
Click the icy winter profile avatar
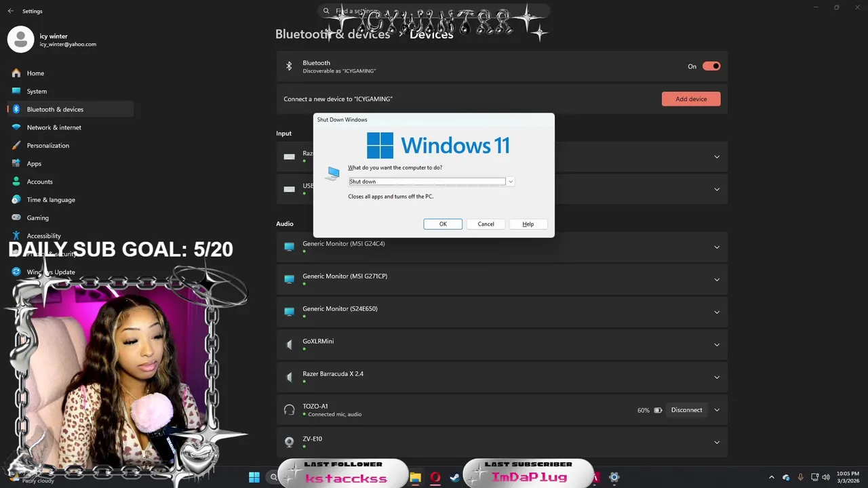point(20,40)
